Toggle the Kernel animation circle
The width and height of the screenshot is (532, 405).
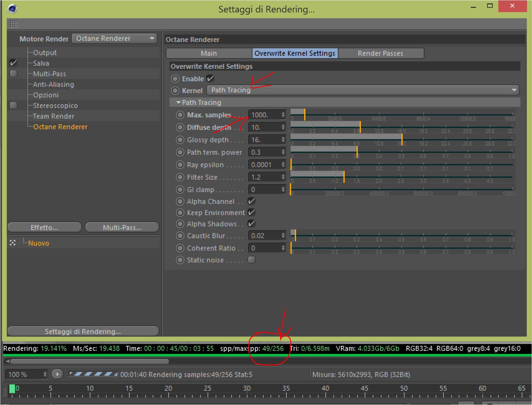pyautogui.click(x=175, y=90)
